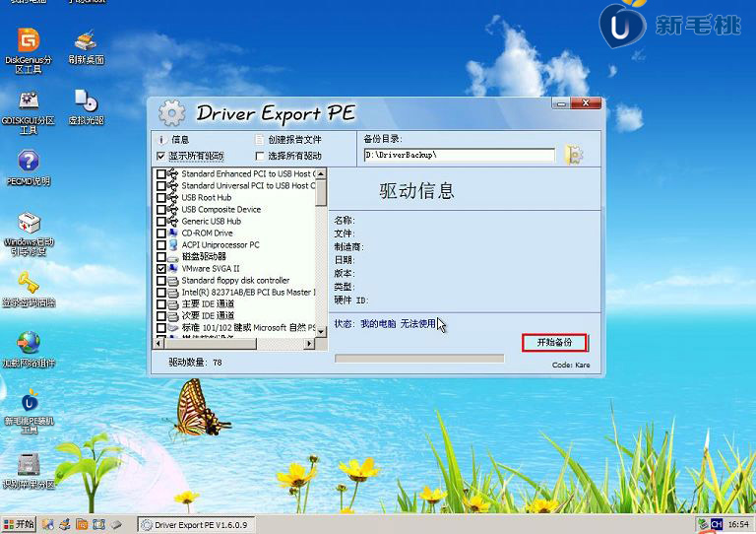This screenshot has height=534, width=756.
Task: Enable 选择所有驱动 checkbox
Action: [x=260, y=156]
